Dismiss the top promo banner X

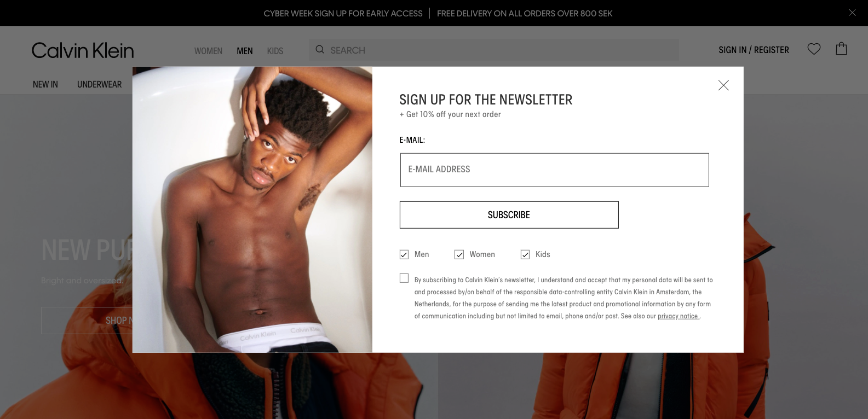click(852, 13)
